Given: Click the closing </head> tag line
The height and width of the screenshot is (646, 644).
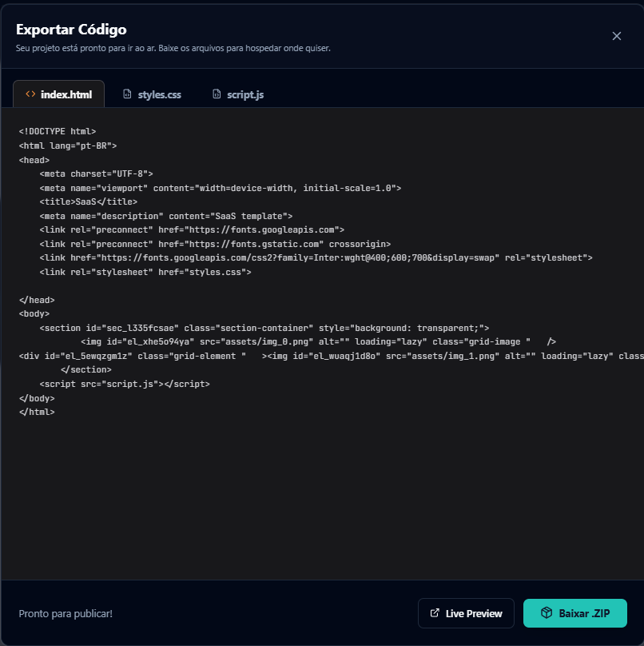Looking at the screenshot, I should [x=37, y=301].
